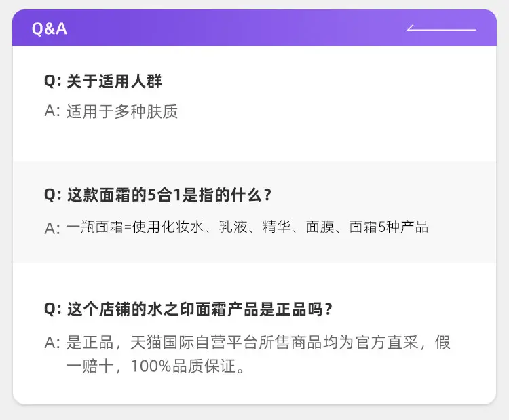Click the Q&A header title
The height and width of the screenshot is (420, 509).
[x=50, y=29]
